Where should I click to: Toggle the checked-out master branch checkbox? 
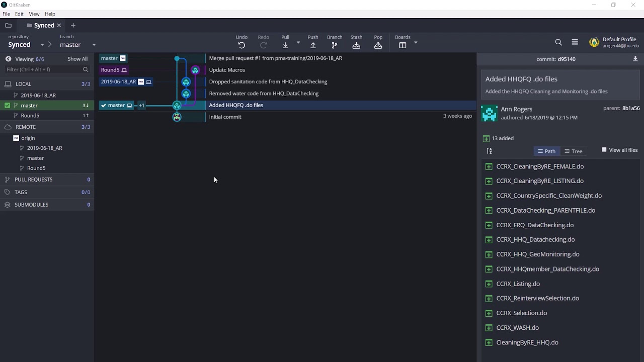pyautogui.click(x=7, y=105)
